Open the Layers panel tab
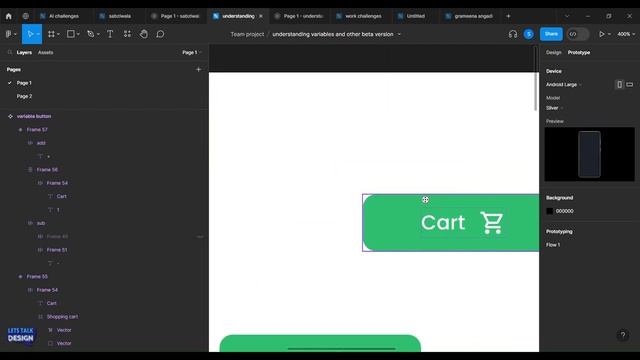 (x=24, y=52)
